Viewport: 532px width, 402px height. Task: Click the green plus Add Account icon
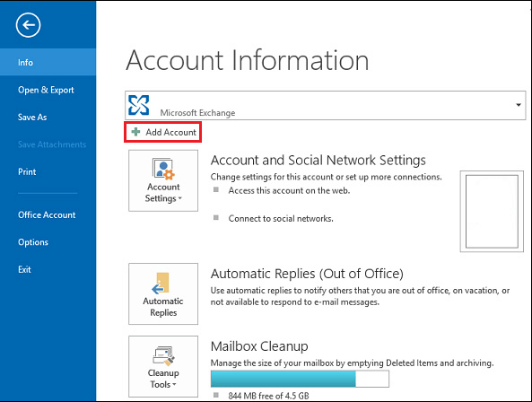(x=135, y=132)
